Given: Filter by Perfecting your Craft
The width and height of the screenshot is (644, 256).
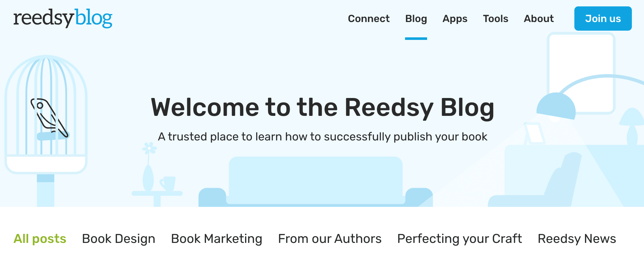Looking at the screenshot, I should (459, 238).
